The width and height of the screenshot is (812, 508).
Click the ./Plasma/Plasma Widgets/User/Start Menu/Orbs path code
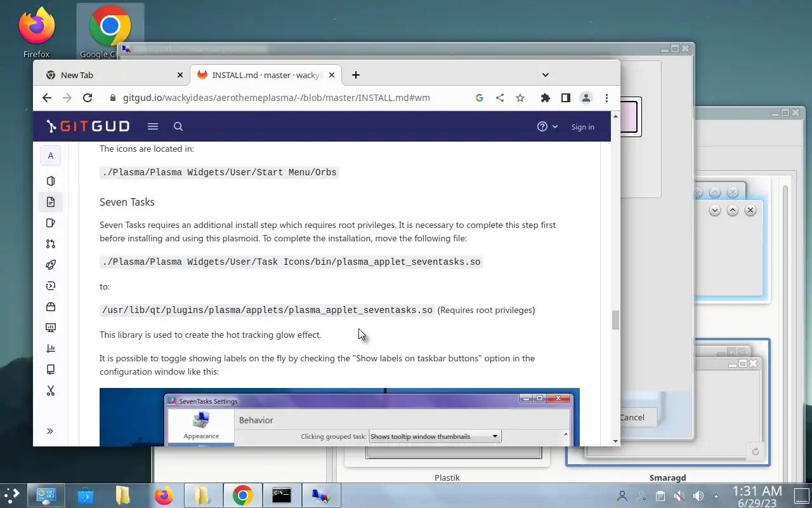[x=219, y=172]
